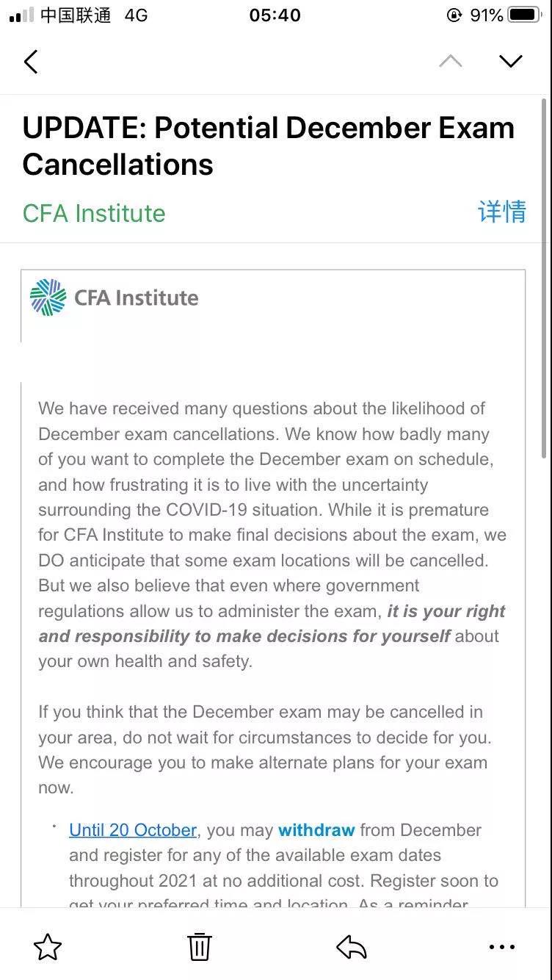The image size is (552, 980).
Task: Delete email using trash icon
Action: click(199, 947)
